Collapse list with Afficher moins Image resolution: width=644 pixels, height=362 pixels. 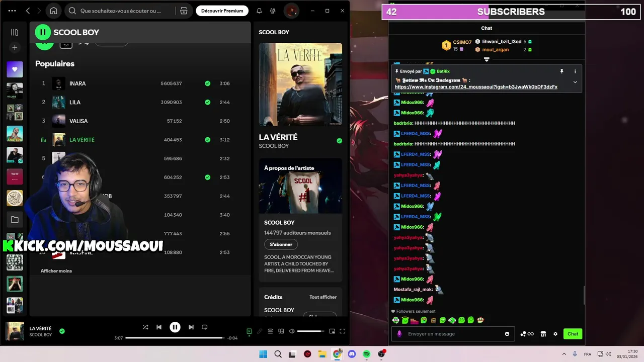click(56, 271)
